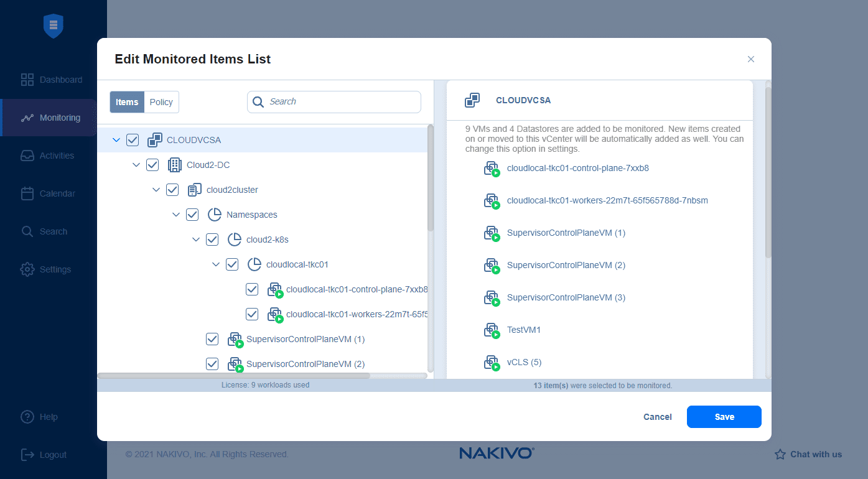Save the monitored items list
This screenshot has width=868, height=479.
pyautogui.click(x=724, y=417)
